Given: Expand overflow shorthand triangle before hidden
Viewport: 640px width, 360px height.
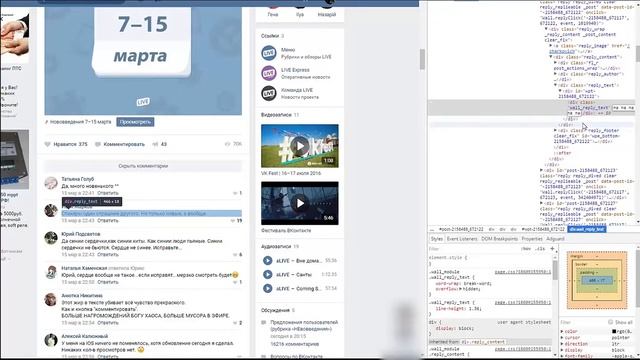Looking at the screenshot, I should point(461,289).
